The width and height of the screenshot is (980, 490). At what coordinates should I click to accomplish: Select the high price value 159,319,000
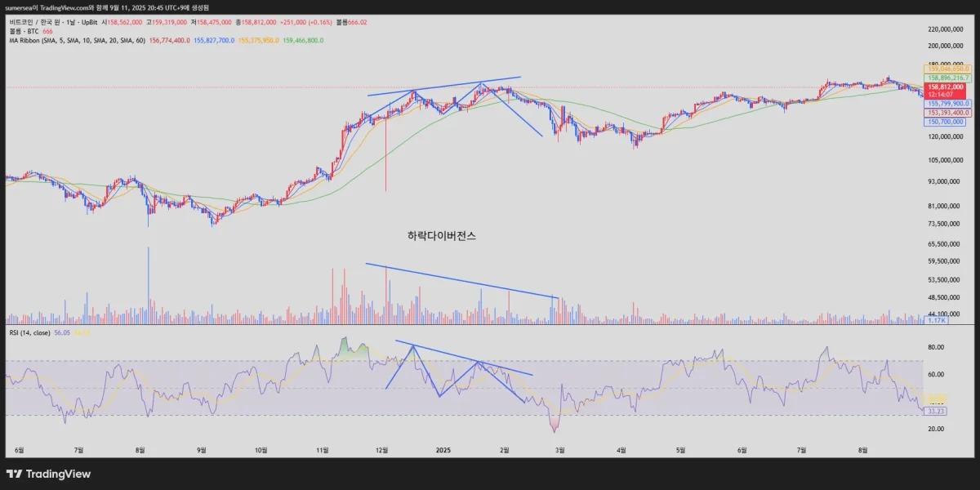point(169,22)
